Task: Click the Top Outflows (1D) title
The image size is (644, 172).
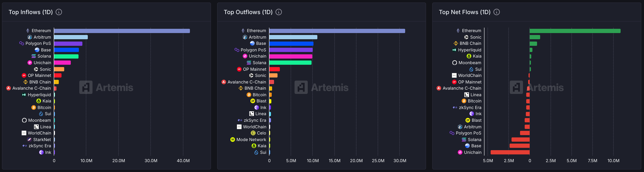Action: click(248, 12)
